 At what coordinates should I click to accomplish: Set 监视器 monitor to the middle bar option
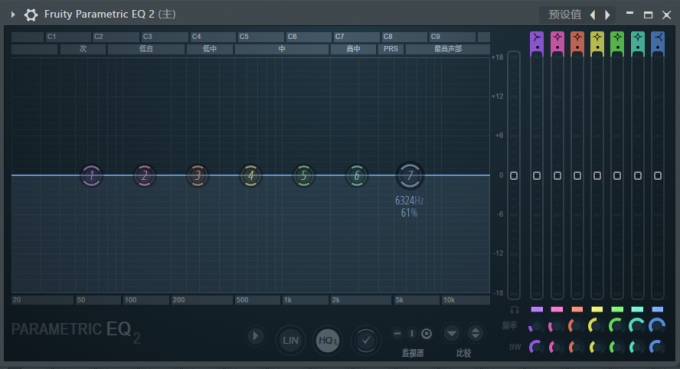click(x=412, y=333)
